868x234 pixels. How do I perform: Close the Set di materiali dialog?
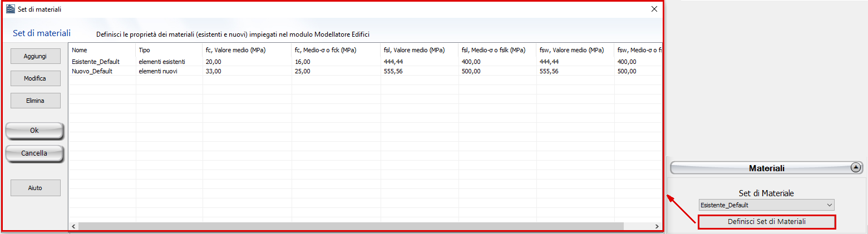tap(654, 9)
